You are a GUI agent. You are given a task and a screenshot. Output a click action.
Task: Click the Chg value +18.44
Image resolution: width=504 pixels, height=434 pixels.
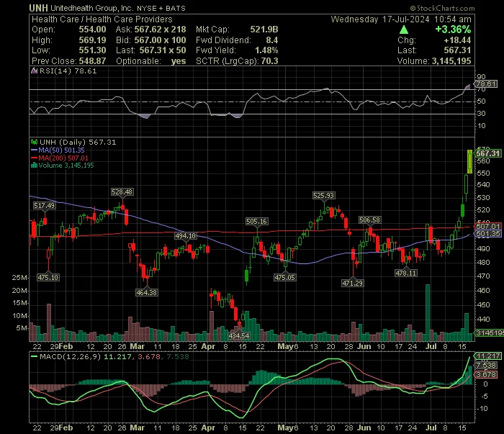(457, 40)
